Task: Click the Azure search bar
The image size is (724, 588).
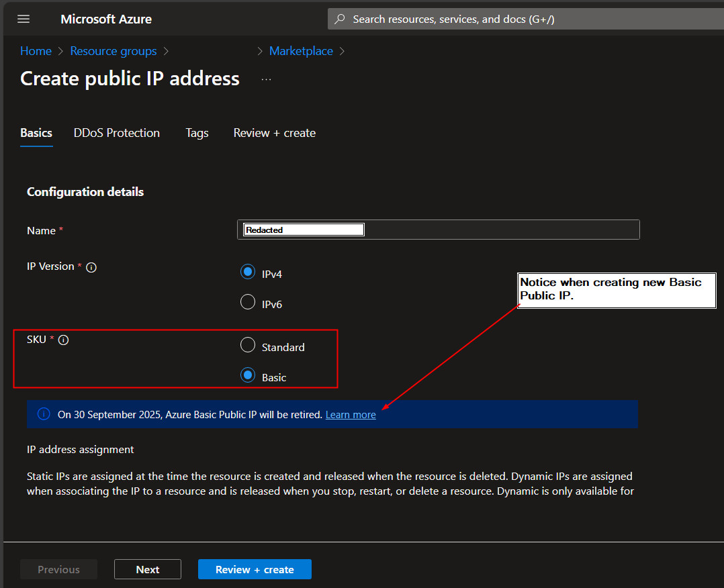Action: 525,19
